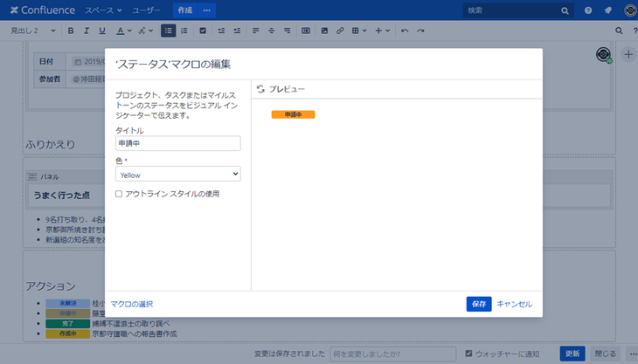Click the green 完了 status lozenge
The height and width of the screenshot is (364, 638).
tap(67, 324)
